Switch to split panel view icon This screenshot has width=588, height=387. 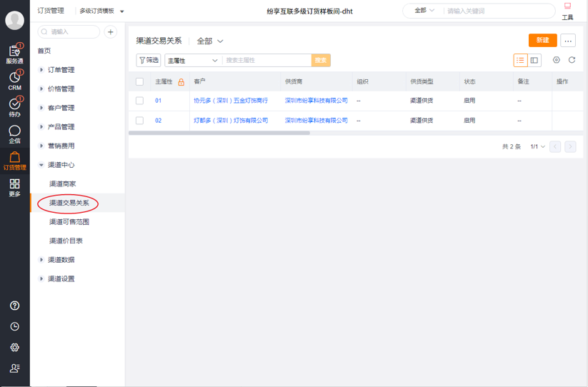tap(534, 61)
